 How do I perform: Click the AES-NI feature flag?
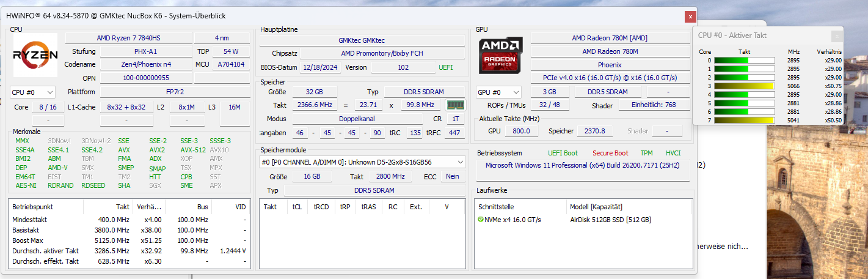26,185
